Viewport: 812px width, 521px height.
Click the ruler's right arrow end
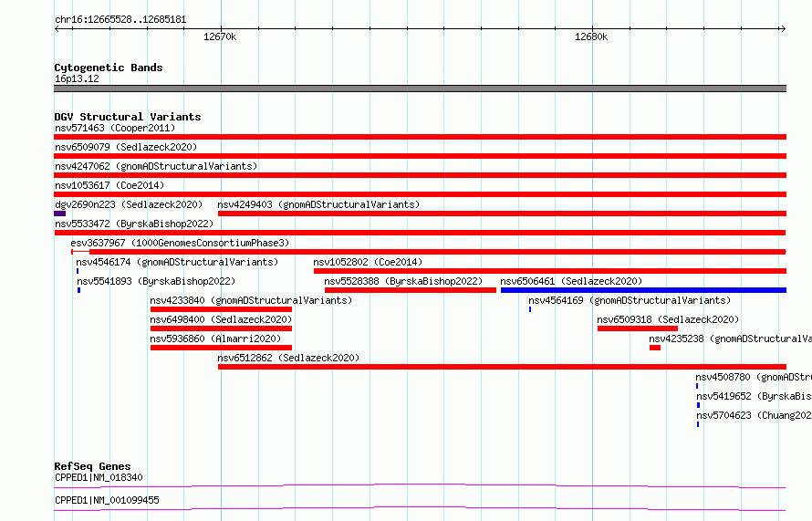(x=783, y=29)
